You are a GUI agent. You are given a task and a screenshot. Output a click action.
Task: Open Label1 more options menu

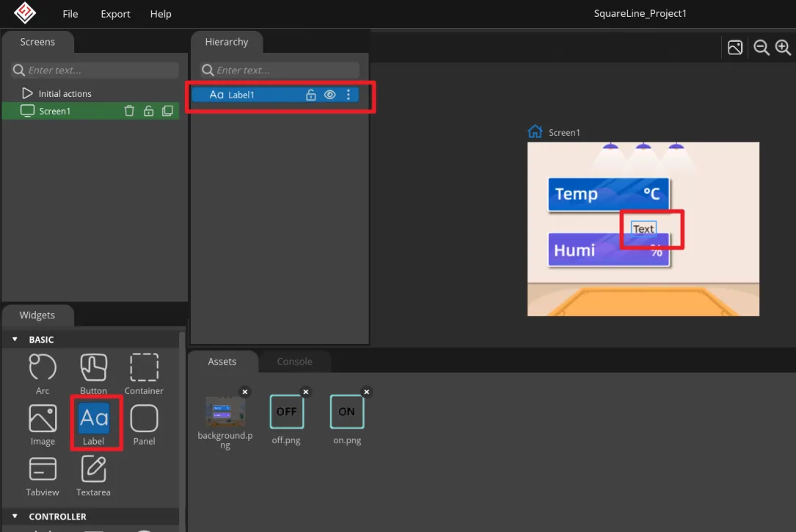(x=348, y=95)
